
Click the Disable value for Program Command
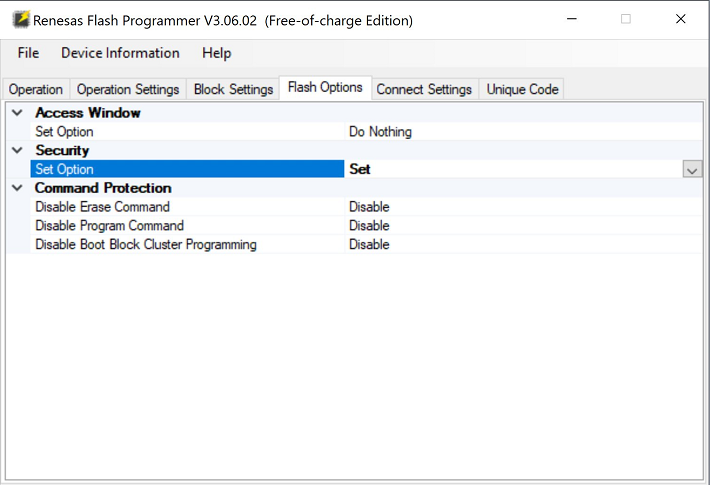369,226
